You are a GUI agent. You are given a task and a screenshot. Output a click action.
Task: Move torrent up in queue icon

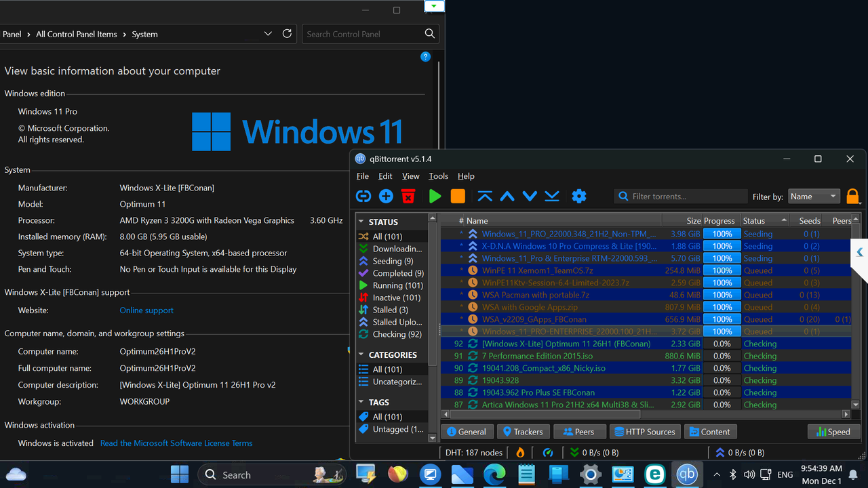pyautogui.click(x=507, y=196)
